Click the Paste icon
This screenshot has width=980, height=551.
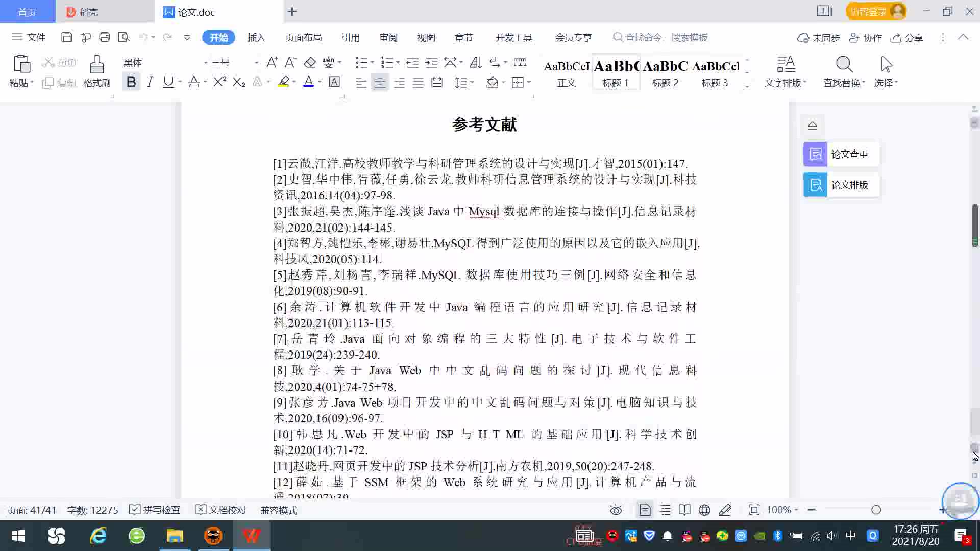[x=21, y=65]
